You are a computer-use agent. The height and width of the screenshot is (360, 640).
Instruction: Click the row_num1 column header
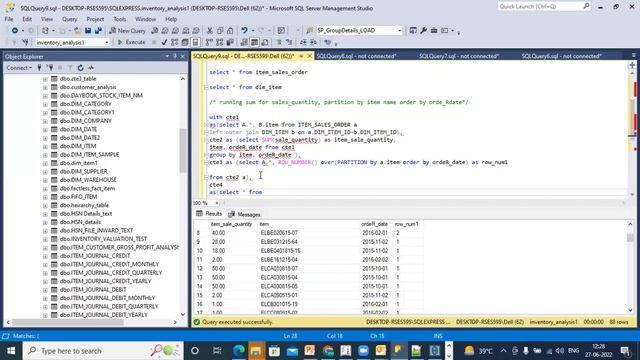(x=407, y=224)
